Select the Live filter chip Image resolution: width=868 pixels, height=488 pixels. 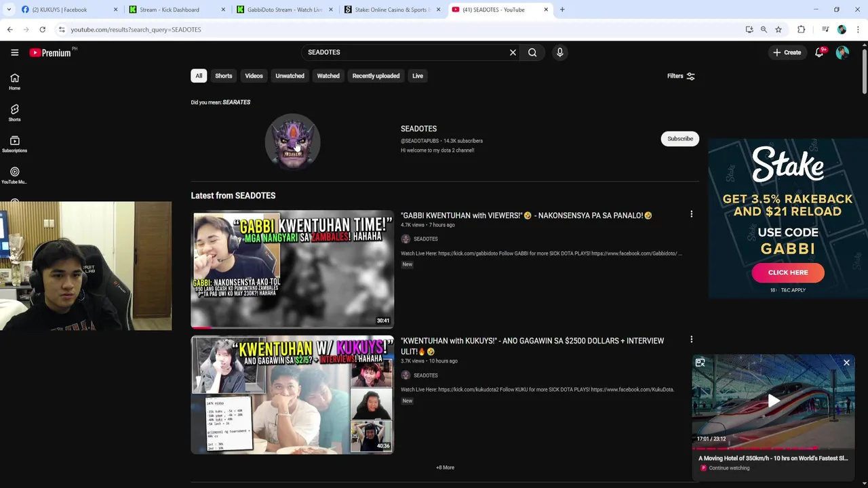pyautogui.click(x=418, y=76)
